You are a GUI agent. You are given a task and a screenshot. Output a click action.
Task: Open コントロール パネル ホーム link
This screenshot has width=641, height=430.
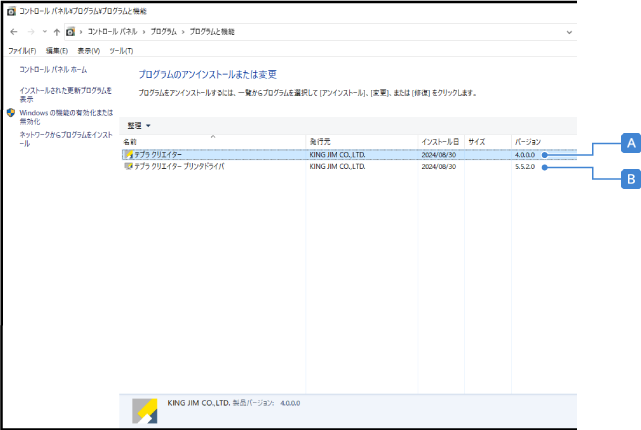click(53, 70)
